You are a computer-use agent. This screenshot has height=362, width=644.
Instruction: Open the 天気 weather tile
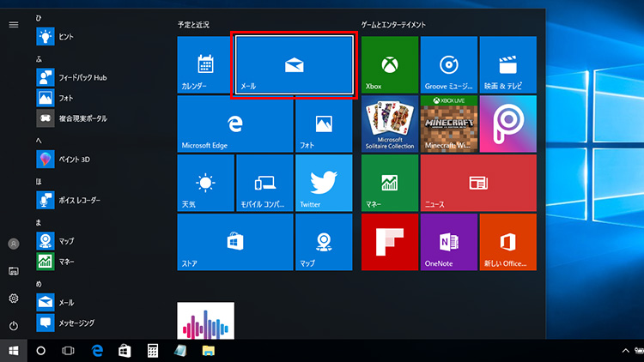pyautogui.click(x=204, y=183)
